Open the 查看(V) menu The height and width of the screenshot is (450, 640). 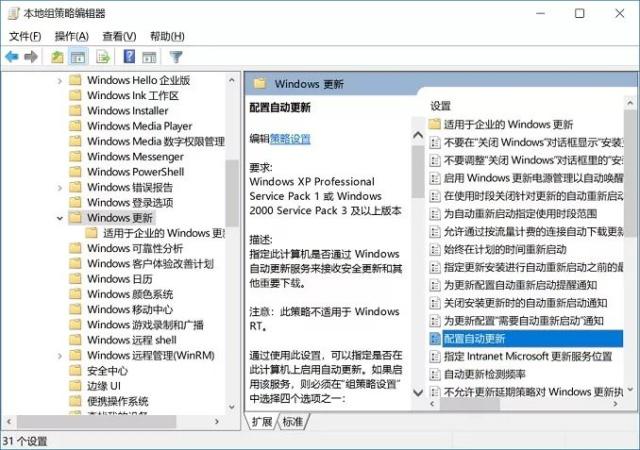coord(118,36)
